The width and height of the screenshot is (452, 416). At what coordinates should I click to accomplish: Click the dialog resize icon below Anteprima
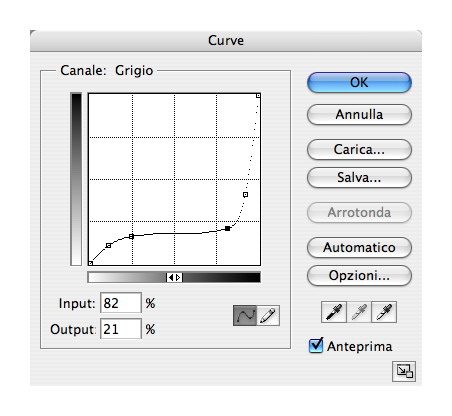pyautogui.click(x=404, y=371)
